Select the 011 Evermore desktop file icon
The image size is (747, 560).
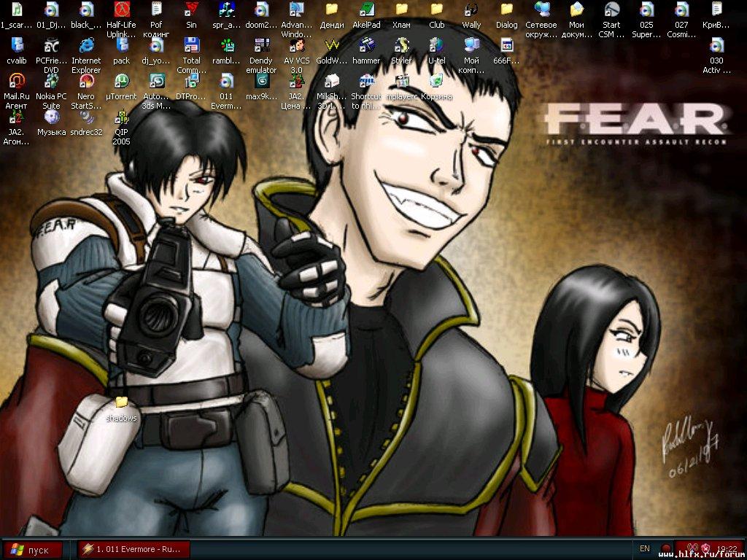click(227, 80)
